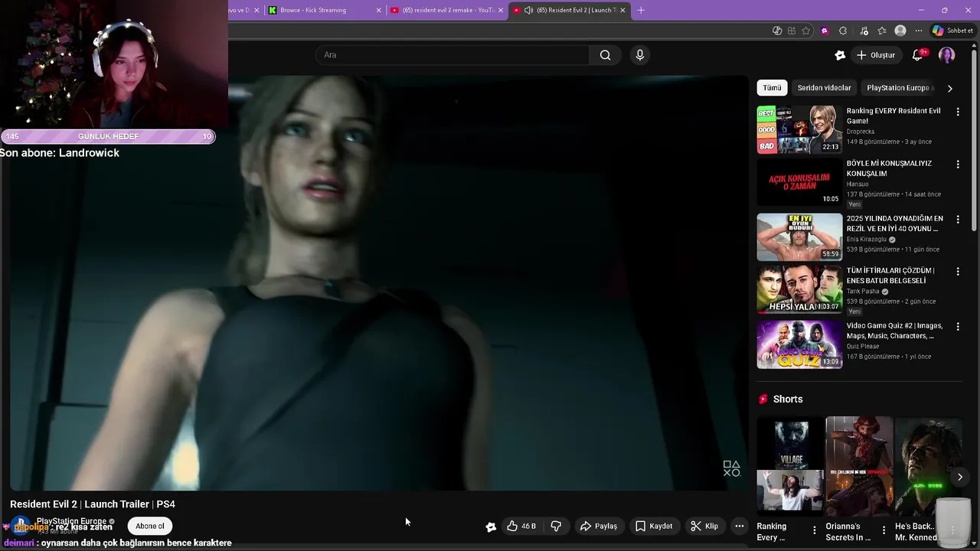The image size is (980, 551).
Task: Select the Tümü filter chip
Action: 772,88
